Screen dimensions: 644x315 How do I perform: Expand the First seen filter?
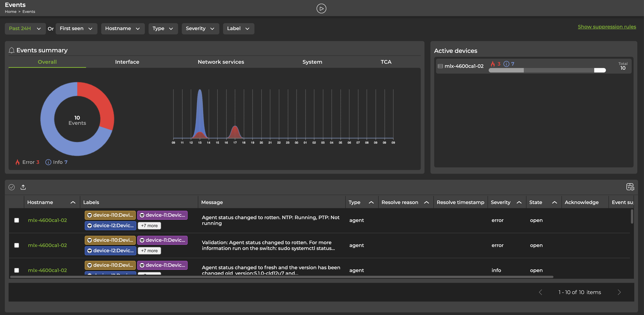pyautogui.click(x=76, y=29)
